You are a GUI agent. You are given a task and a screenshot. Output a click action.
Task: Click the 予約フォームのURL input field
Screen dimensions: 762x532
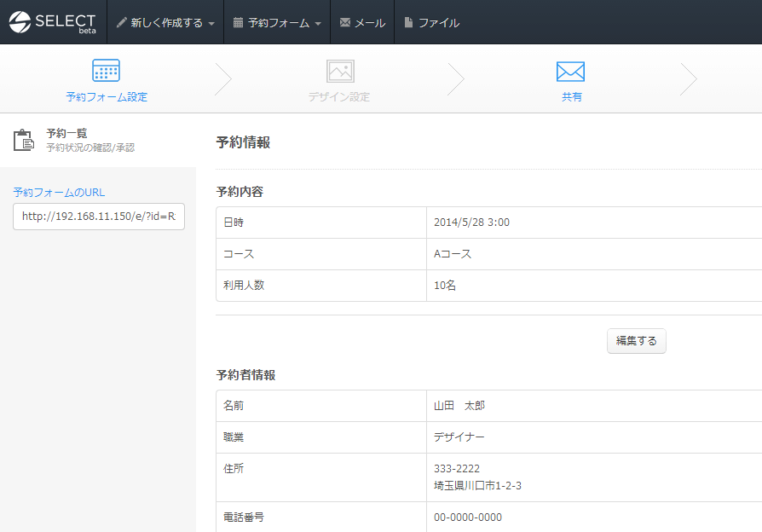point(98,217)
